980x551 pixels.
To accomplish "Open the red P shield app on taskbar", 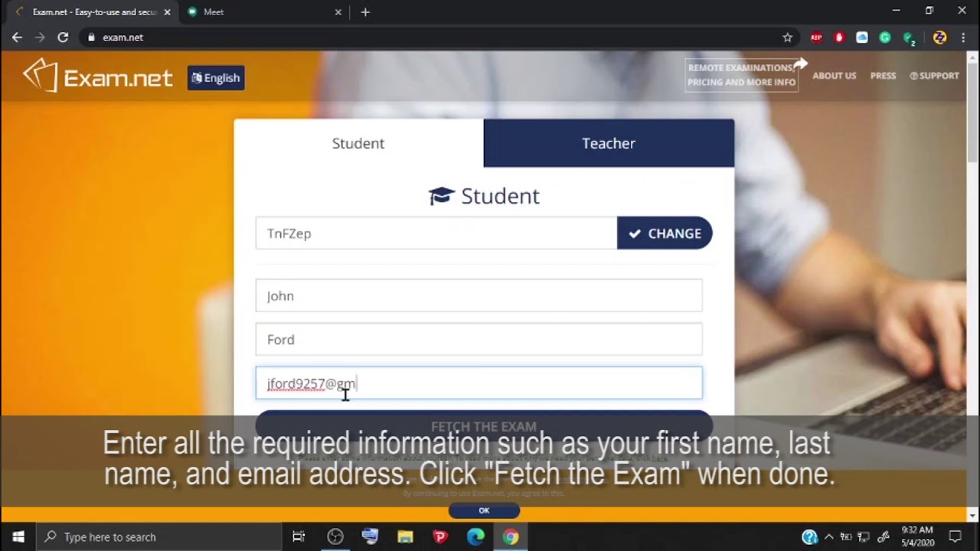I will click(440, 536).
